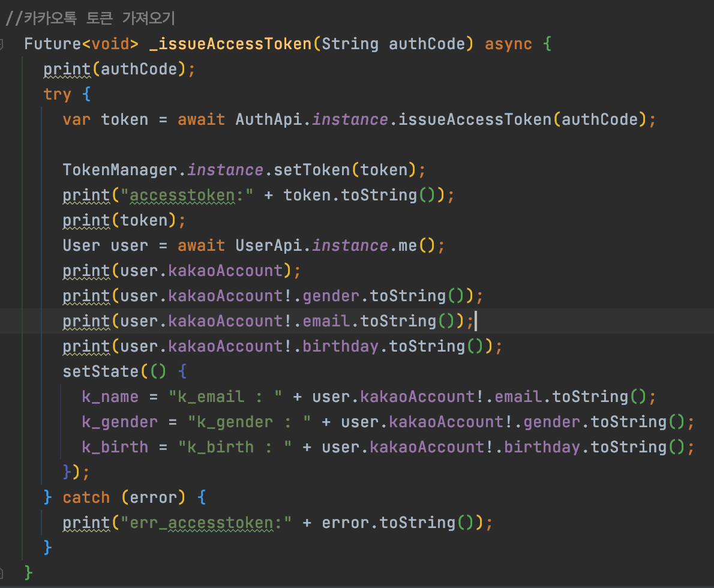This screenshot has width=714, height=588.
Task: Click await on the User user line
Action: (x=201, y=245)
